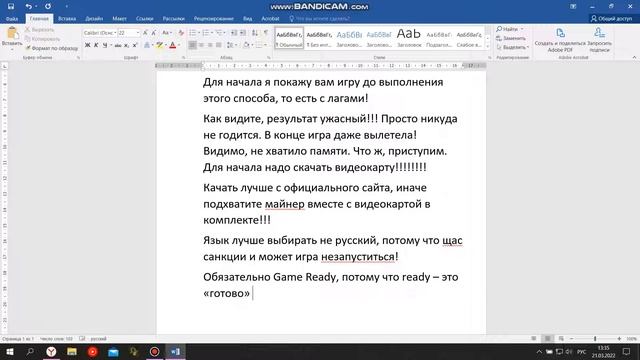Click the Paste (Вставить) clipboard icon
This screenshot has height=360, width=640.
coord(12,33)
